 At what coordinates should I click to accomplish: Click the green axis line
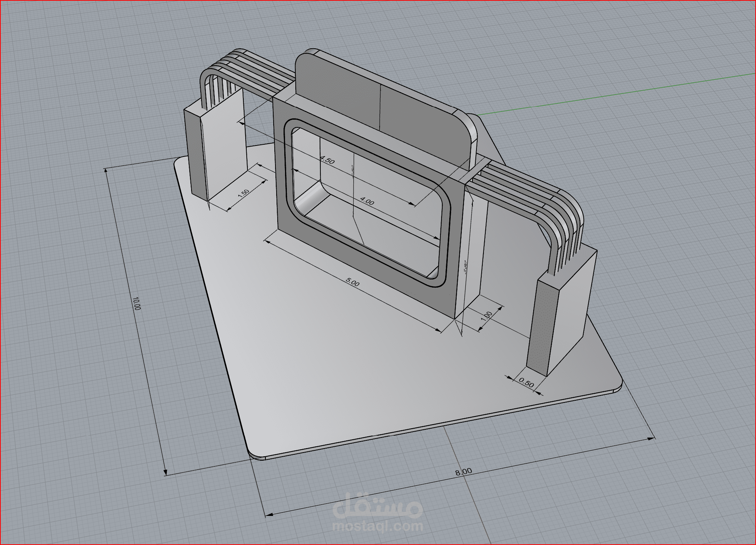[x=626, y=92]
